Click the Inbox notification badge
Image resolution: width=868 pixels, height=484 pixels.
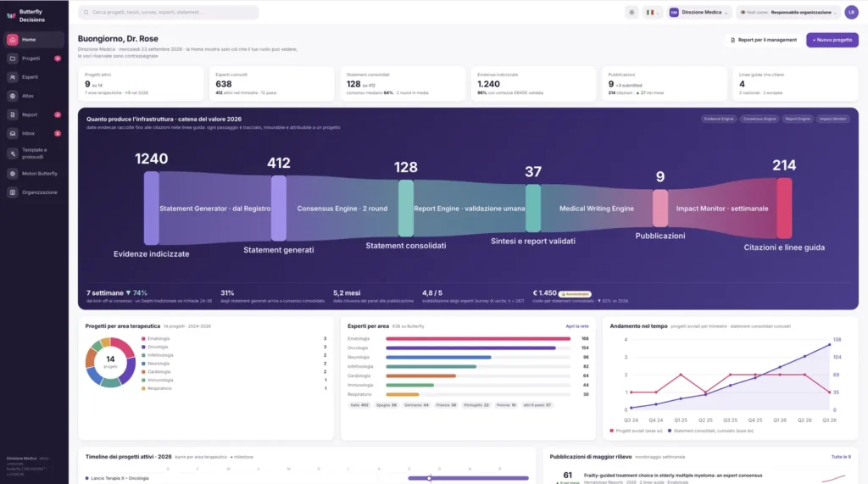(x=58, y=133)
